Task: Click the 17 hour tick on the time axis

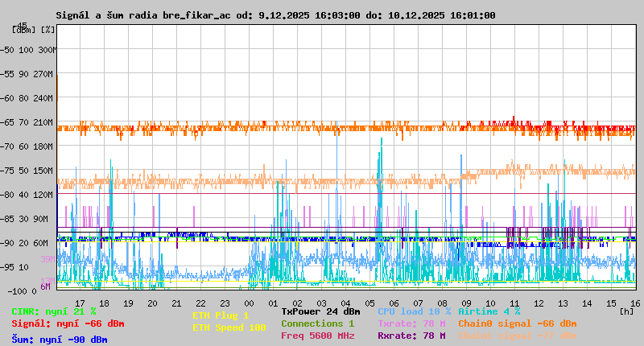Action: pos(80,303)
